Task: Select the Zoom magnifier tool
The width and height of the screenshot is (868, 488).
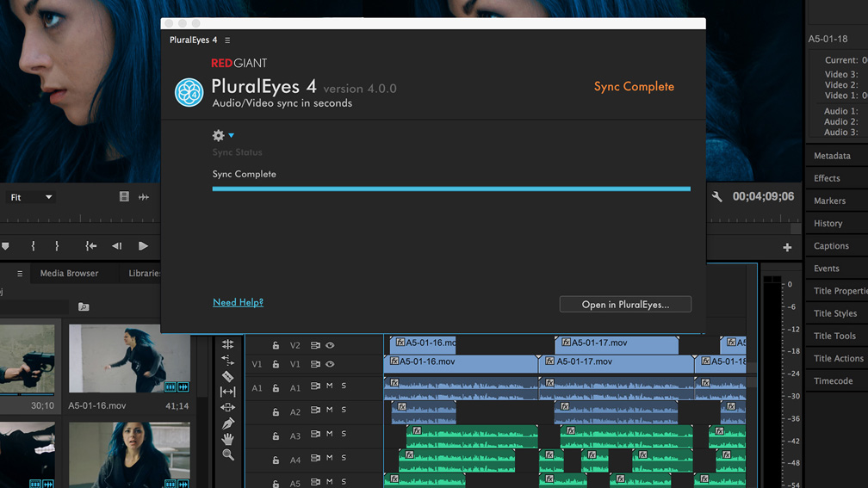Action: tap(227, 454)
